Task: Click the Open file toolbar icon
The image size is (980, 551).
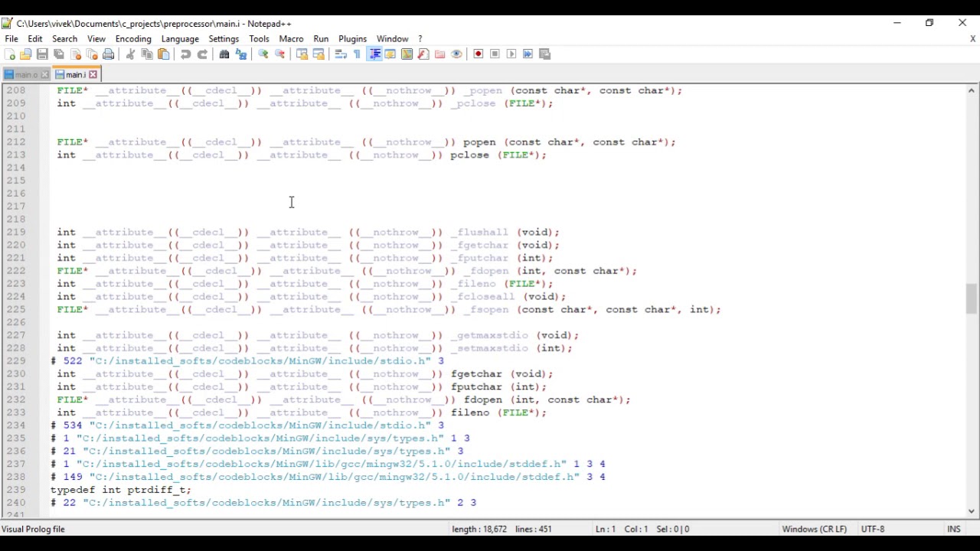Action: pyautogui.click(x=26, y=54)
